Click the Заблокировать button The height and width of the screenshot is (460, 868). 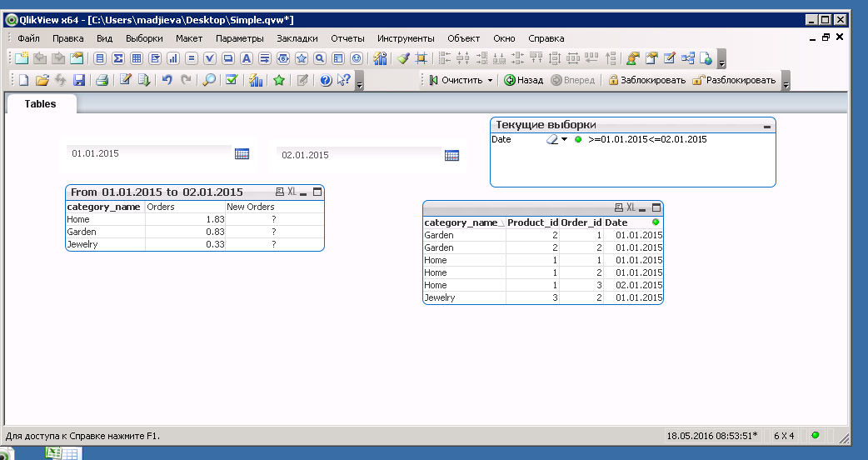[646, 81]
